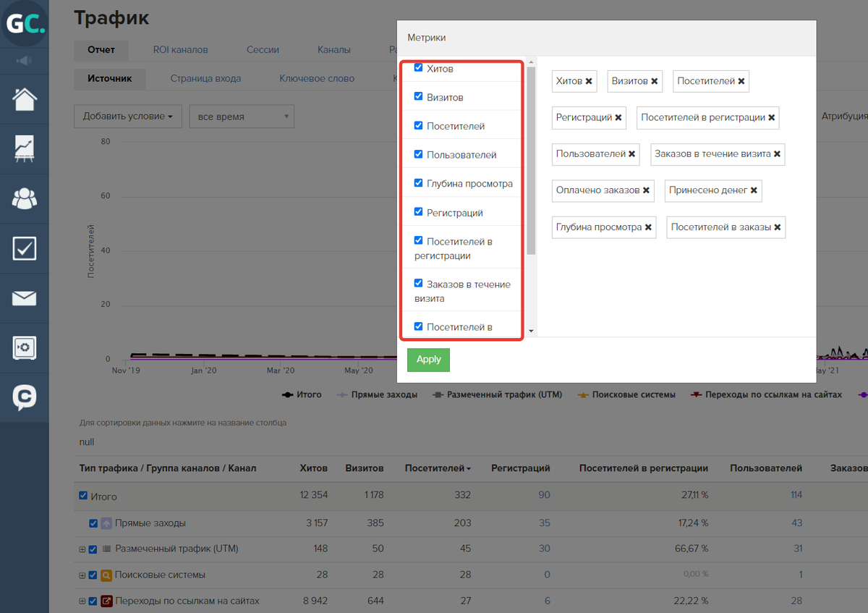Remove the Пользователей metric tag
The height and width of the screenshot is (613, 868).
[x=632, y=154]
